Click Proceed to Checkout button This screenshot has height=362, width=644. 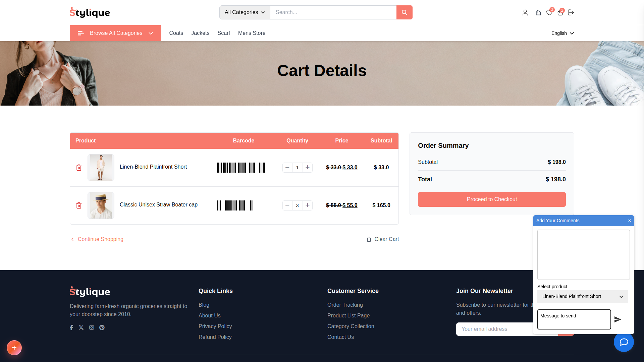pyautogui.click(x=492, y=199)
